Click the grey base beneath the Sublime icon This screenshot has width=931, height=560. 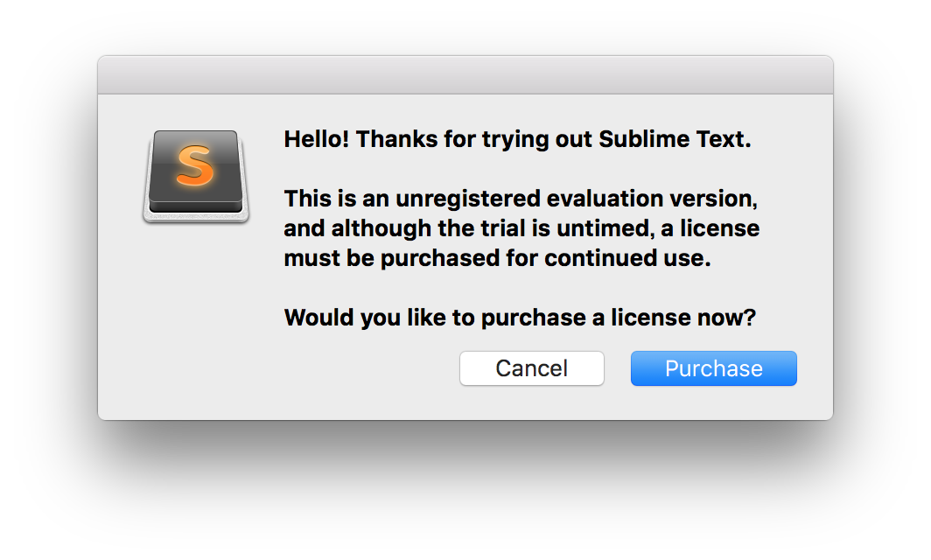[196, 217]
